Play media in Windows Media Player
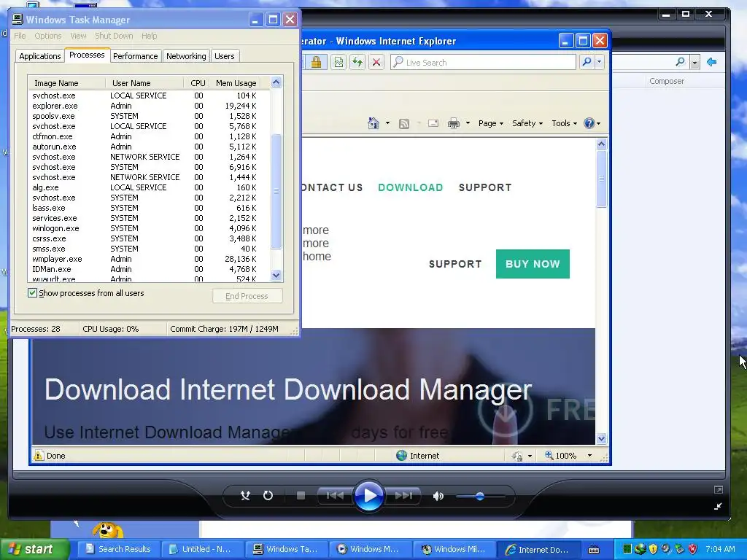Viewport: 747px width, 560px height. click(x=368, y=496)
